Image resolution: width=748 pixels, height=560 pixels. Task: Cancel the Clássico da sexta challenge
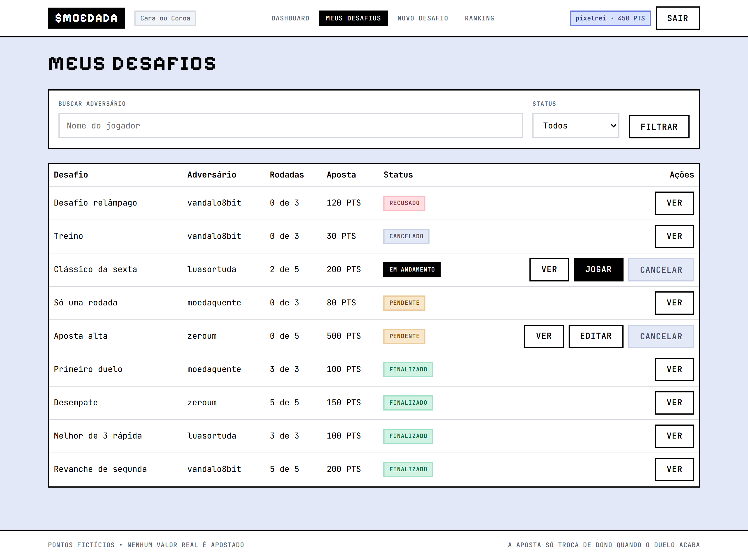(661, 270)
